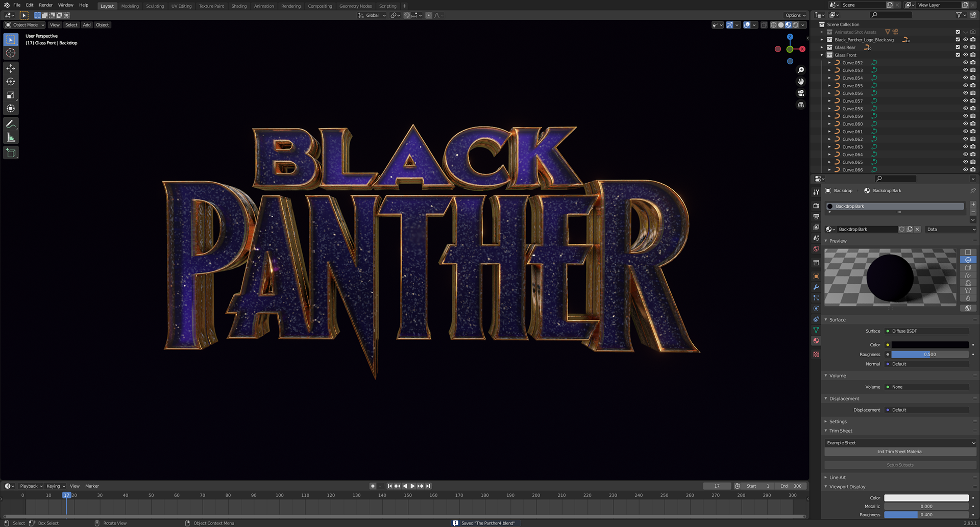The image size is (980, 527).
Task: Expand the Settings panel
Action: [x=826, y=421]
